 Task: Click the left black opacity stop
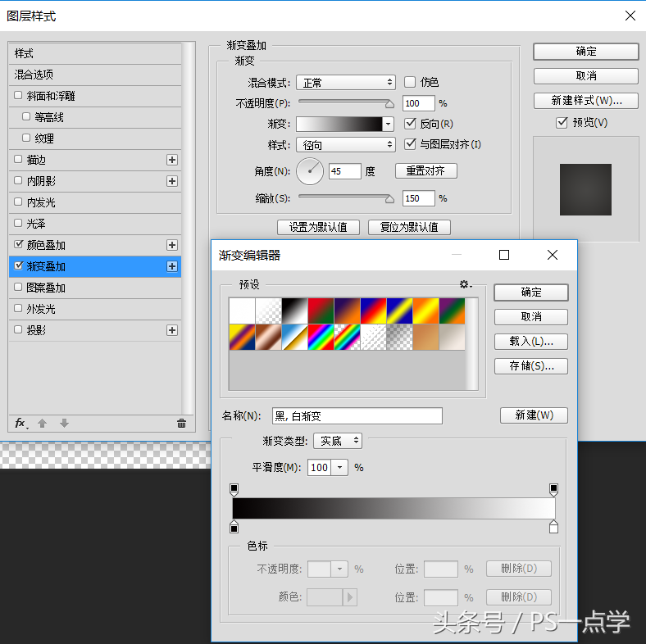pyautogui.click(x=234, y=490)
